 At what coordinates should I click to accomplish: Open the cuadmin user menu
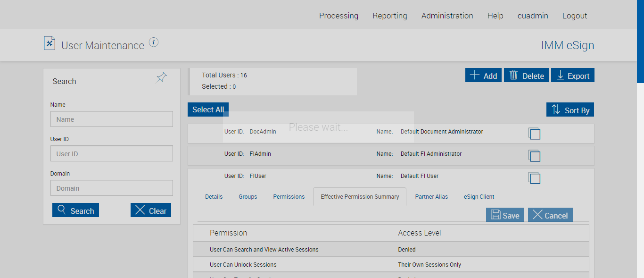click(533, 16)
